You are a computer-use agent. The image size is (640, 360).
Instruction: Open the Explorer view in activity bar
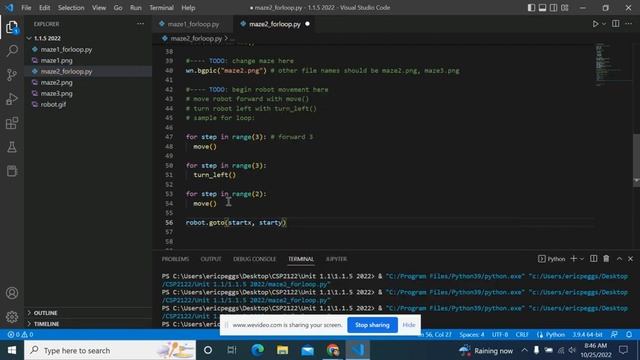click(12, 28)
